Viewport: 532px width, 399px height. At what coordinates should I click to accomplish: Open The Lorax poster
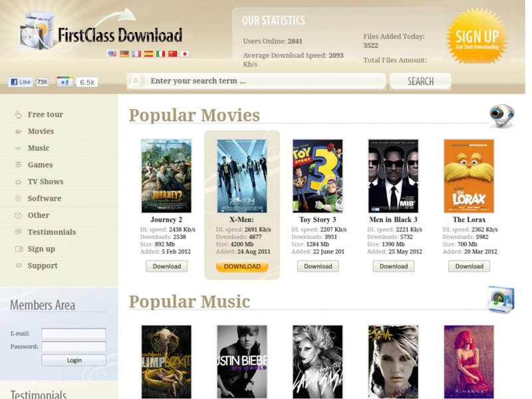click(x=469, y=176)
